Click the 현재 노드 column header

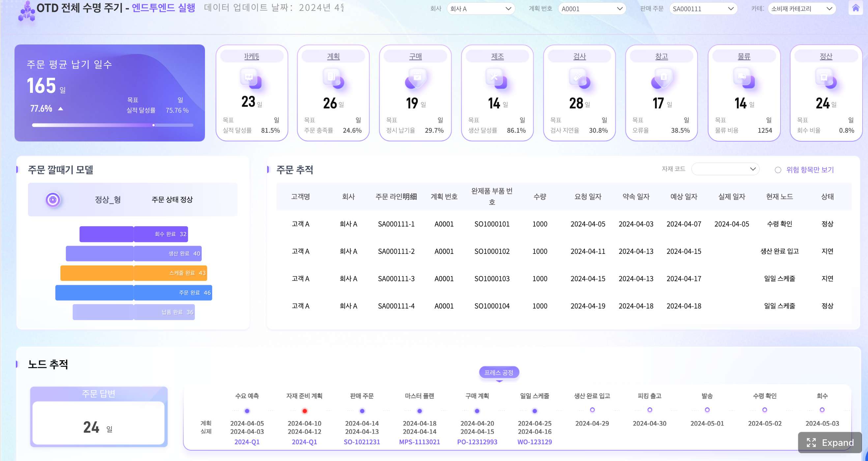780,197
